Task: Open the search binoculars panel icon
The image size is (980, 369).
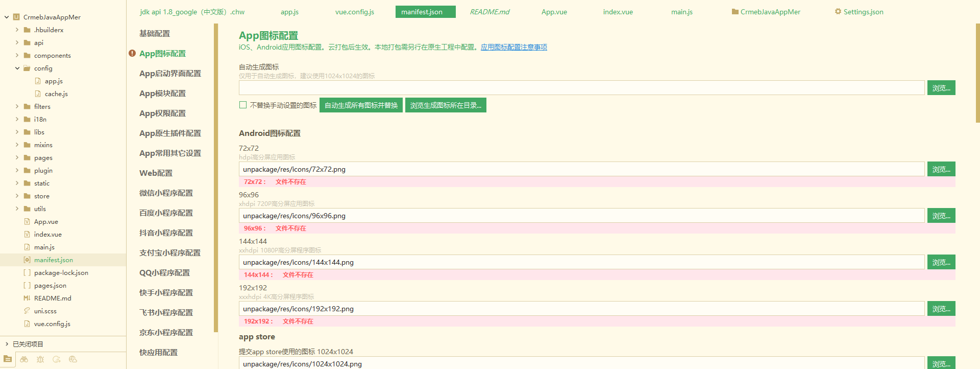Action: [x=24, y=359]
